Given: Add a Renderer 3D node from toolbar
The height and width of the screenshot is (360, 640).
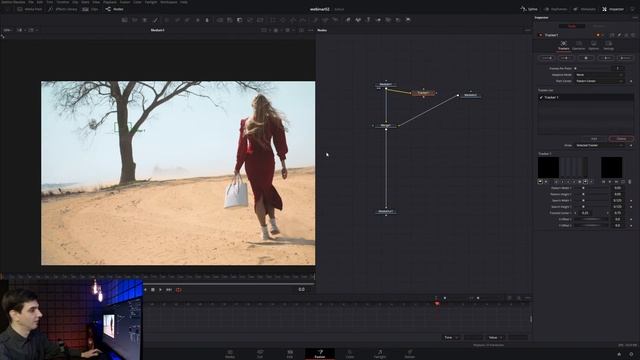Looking at the screenshot, I should click(408, 20).
